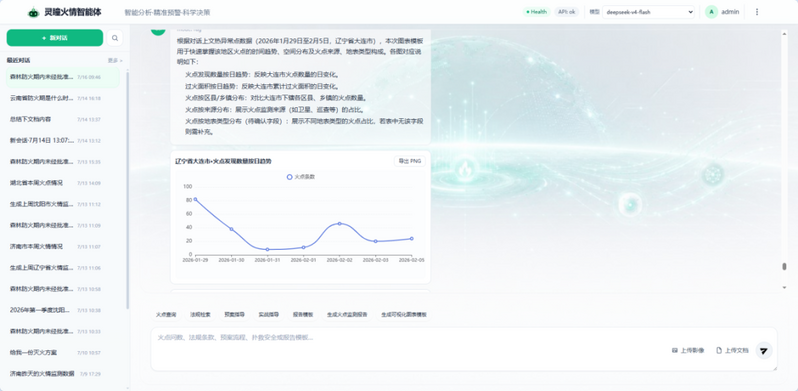This screenshot has height=391, width=798.
Task: Open conversation 济南市本周火情情况
Action: point(63,246)
